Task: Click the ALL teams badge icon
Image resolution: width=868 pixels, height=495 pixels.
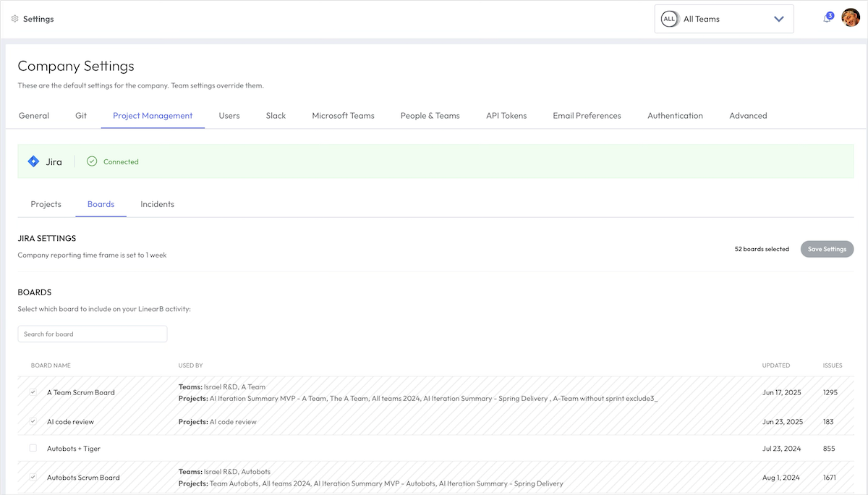Action: point(669,19)
